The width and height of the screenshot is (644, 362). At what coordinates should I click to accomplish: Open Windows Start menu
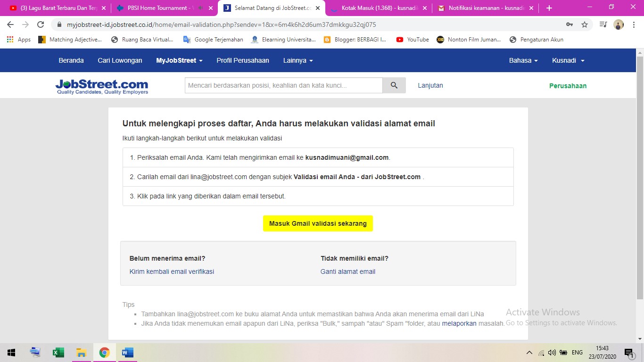point(11,353)
